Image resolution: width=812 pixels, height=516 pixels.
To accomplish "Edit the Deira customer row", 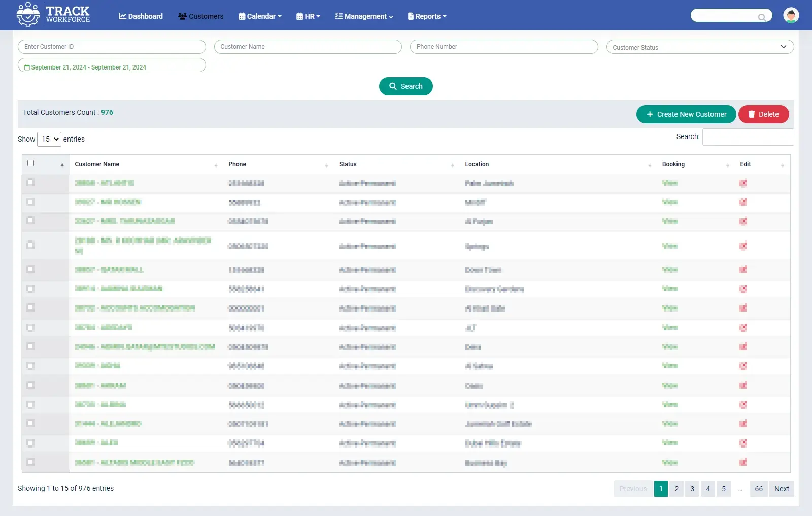I will pos(743,347).
